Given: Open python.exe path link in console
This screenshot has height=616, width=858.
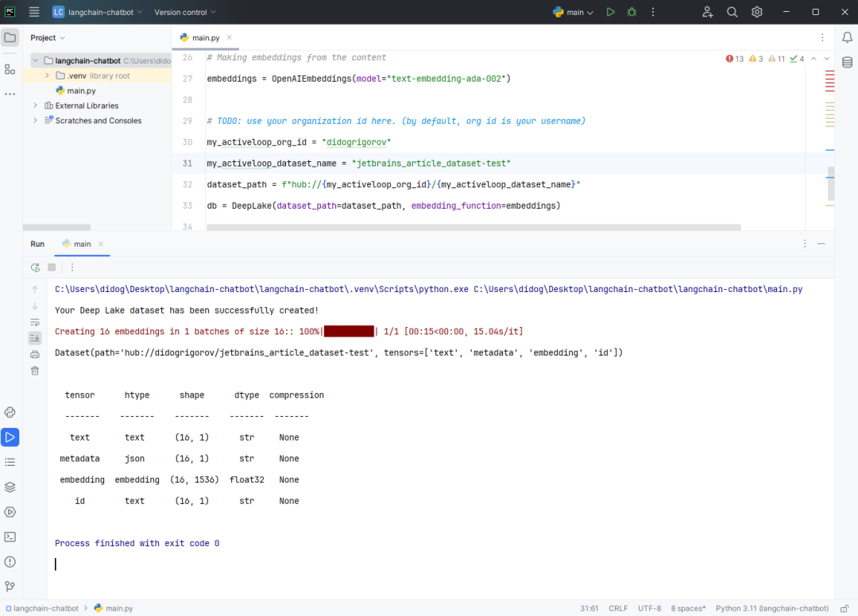Looking at the screenshot, I should [261, 289].
